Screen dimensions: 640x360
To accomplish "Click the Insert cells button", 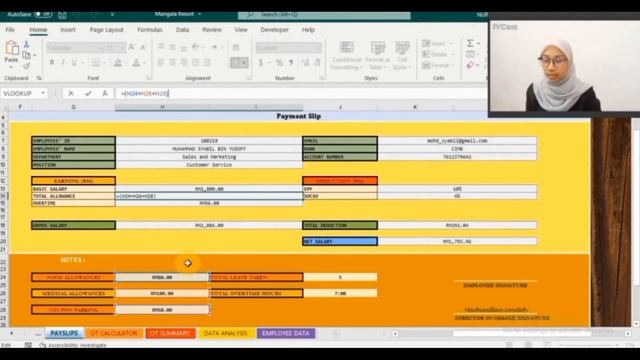I will point(437,44).
